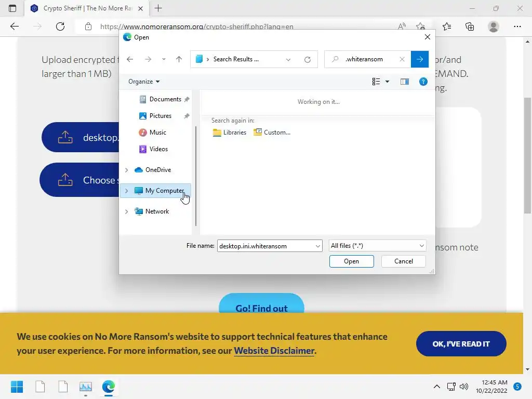
Task: Open the File name dropdown list
Action: coord(318,246)
